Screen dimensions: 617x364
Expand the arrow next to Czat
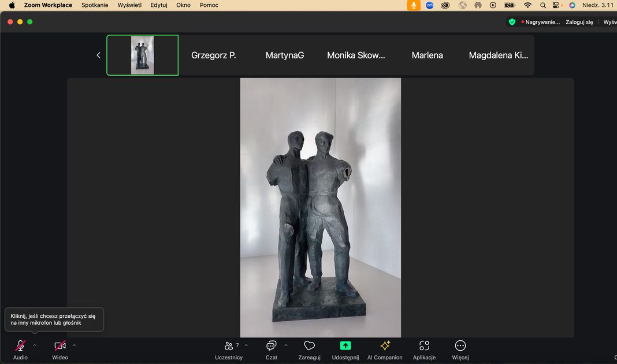coord(285,345)
